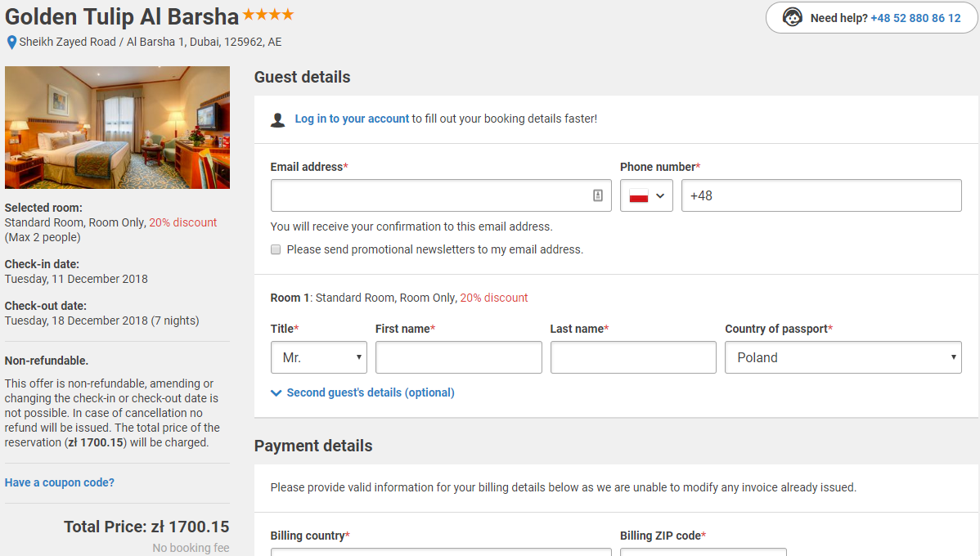Open the Title dropdown showing Mr.
Image resolution: width=980 pixels, height=556 pixels.
click(319, 357)
